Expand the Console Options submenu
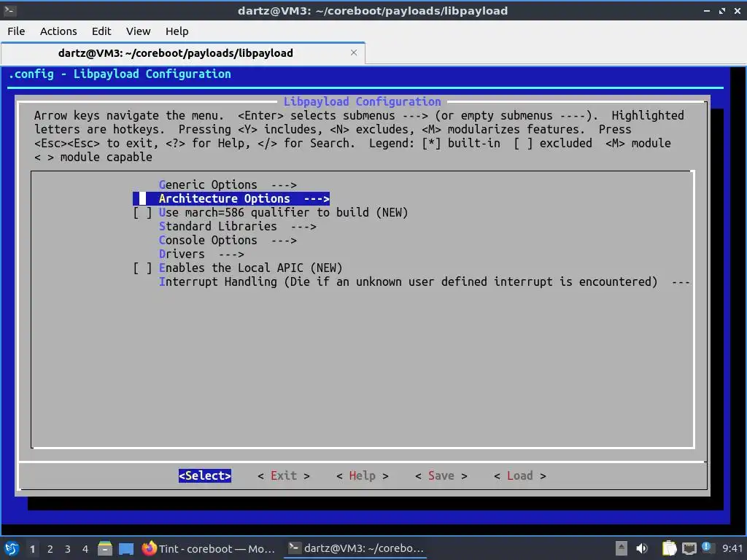This screenshot has width=747, height=560. pos(228,240)
